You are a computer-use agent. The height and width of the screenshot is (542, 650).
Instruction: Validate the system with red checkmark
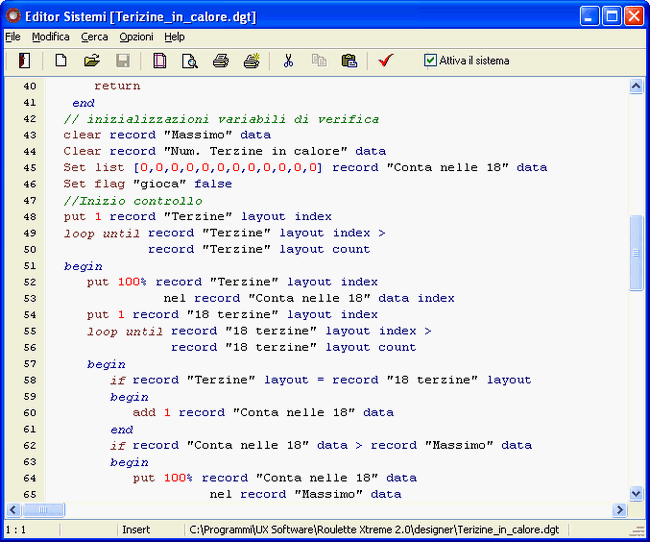click(x=386, y=61)
